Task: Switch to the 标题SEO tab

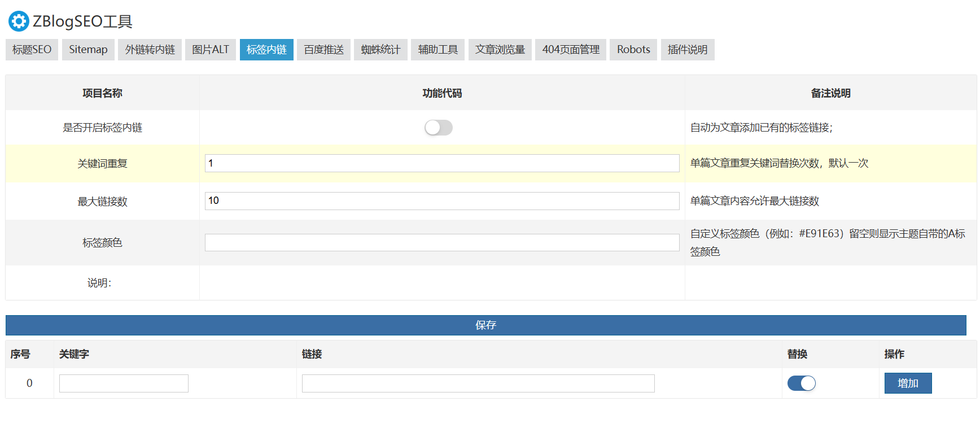Action: (32, 50)
